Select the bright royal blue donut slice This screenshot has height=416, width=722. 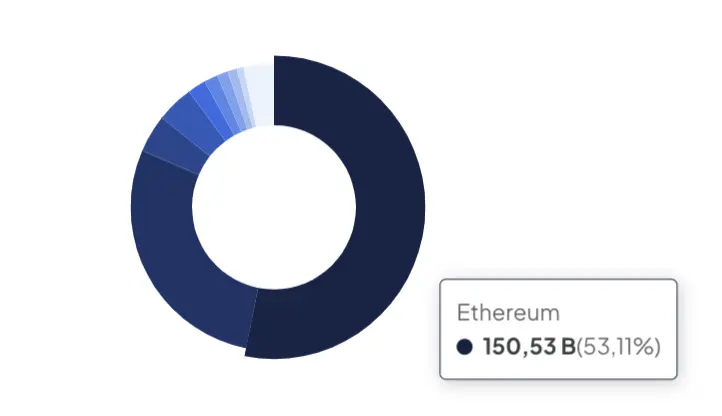(211, 110)
